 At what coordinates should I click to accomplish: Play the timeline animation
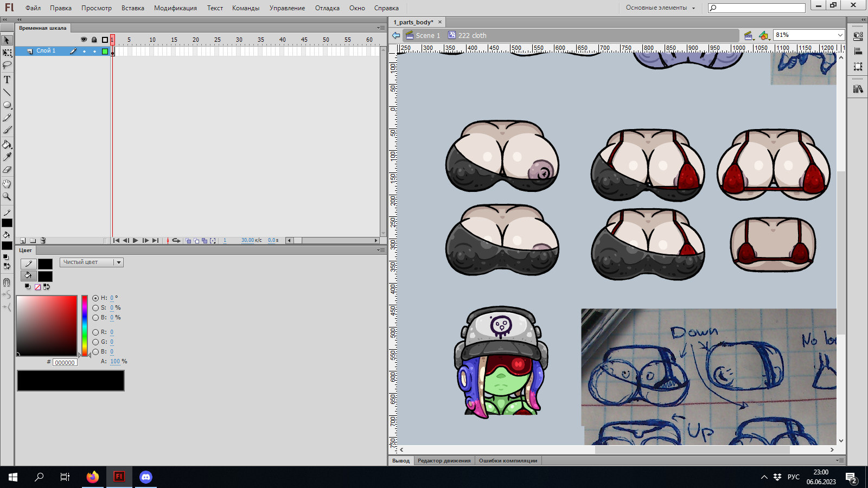tap(136, 241)
